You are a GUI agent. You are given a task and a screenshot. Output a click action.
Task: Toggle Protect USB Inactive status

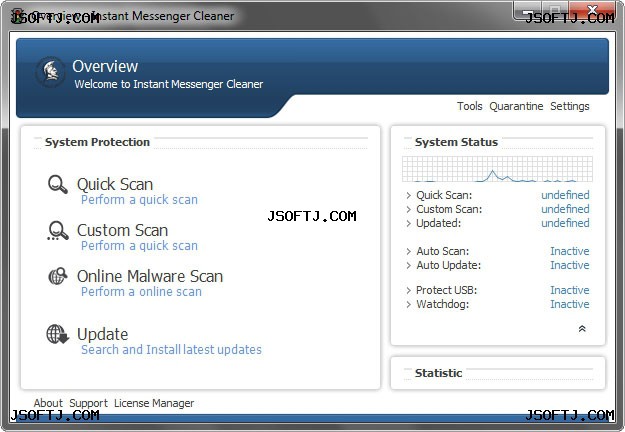tap(570, 290)
